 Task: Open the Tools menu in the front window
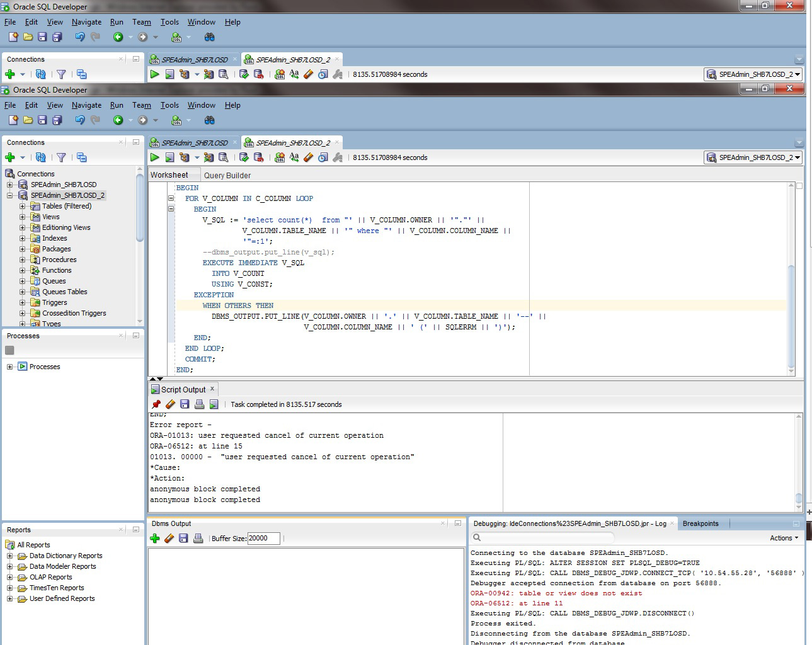(x=169, y=105)
